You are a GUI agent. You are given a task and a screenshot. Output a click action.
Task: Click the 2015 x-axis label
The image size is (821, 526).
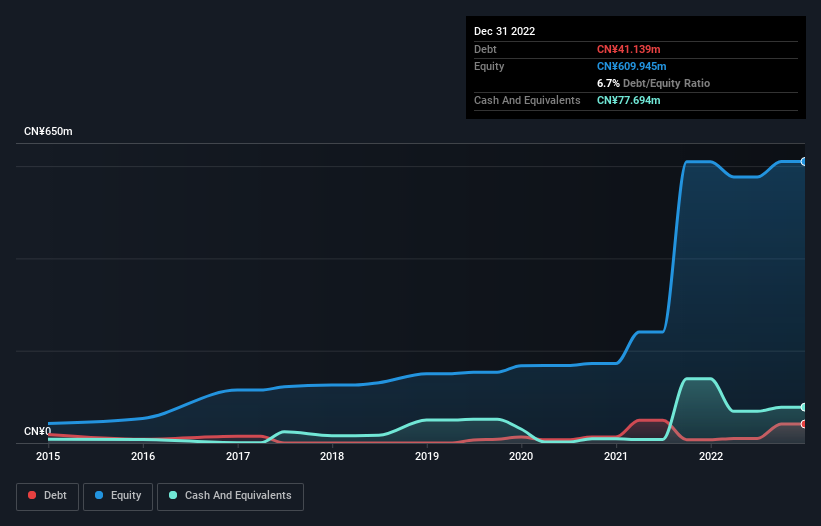pyautogui.click(x=48, y=456)
